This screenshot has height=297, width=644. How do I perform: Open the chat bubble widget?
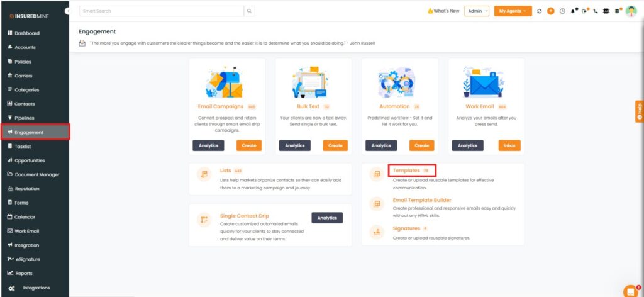(x=630, y=291)
